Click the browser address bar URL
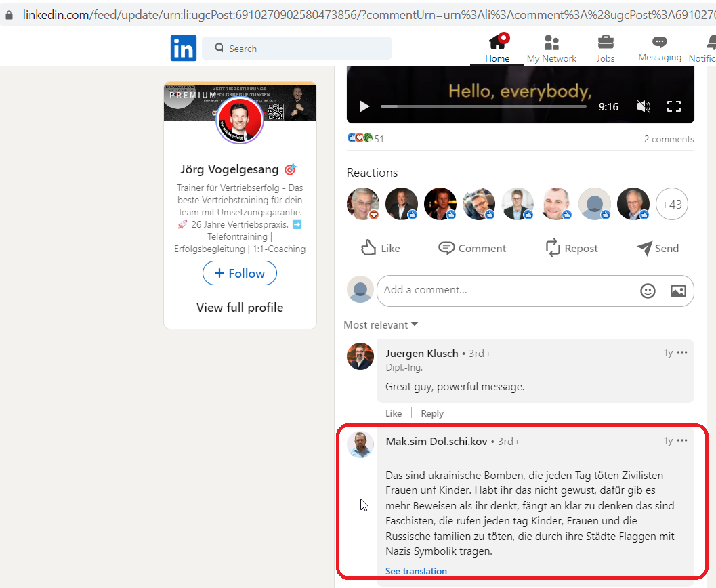This screenshot has width=716, height=588. (368, 15)
